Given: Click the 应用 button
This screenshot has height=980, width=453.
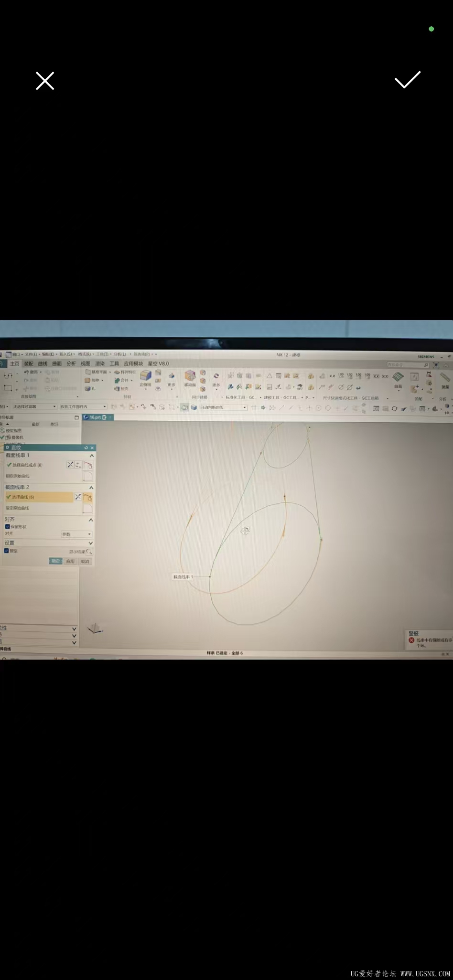Looking at the screenshot, I should [x=70, y=561].
